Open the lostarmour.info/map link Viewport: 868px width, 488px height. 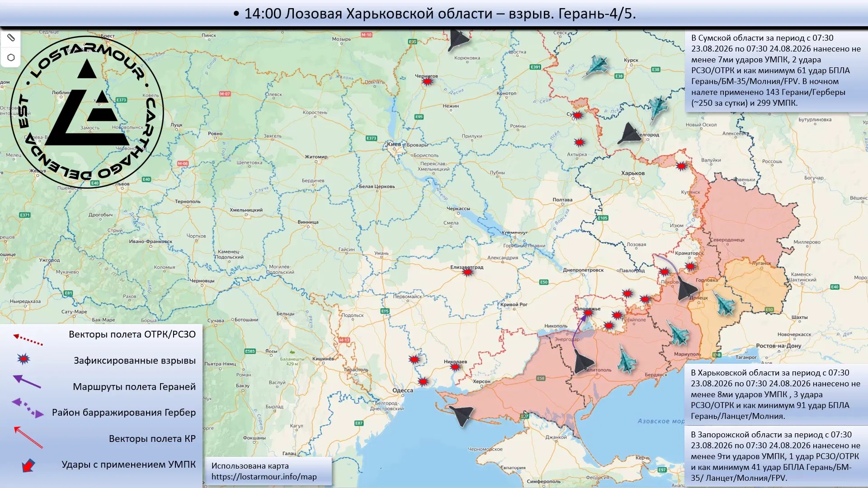tap(264, 477)
